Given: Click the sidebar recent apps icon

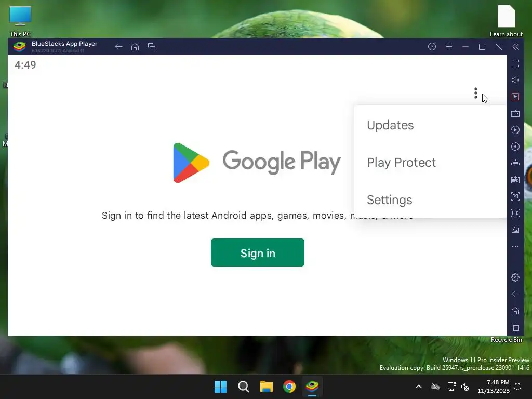Looking at the screenshot, I should (515, 327).
